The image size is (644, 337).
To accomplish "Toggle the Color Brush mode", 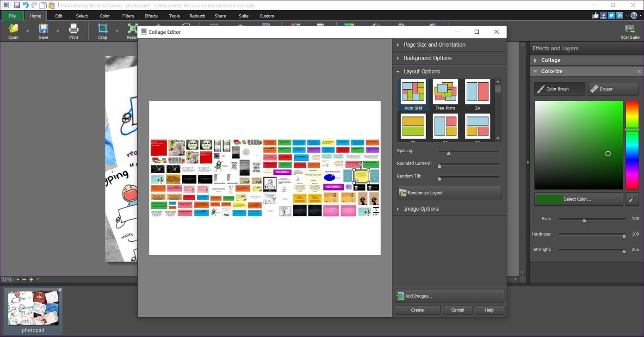I will coord(560,89).
